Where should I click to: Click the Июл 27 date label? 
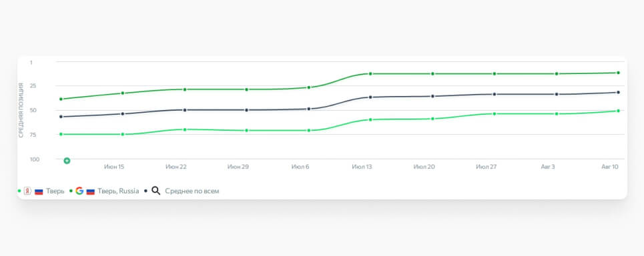(487, 167)
